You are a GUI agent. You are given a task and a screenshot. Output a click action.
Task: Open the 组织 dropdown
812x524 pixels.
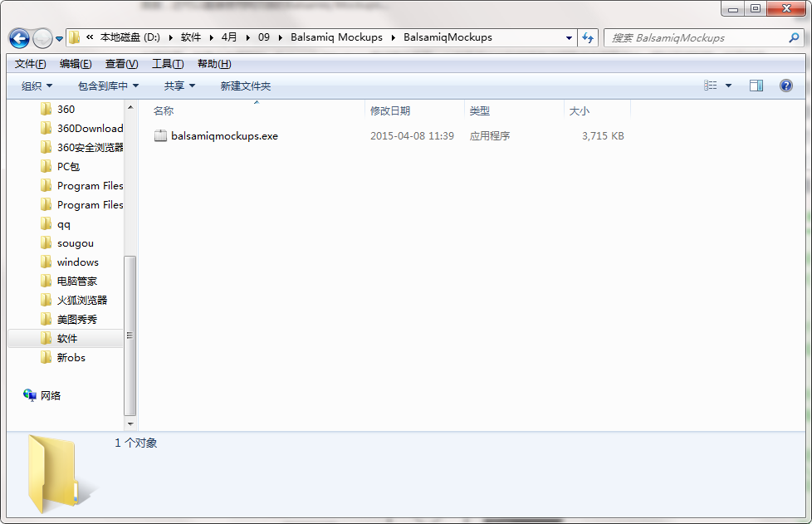tap(37, 86)
